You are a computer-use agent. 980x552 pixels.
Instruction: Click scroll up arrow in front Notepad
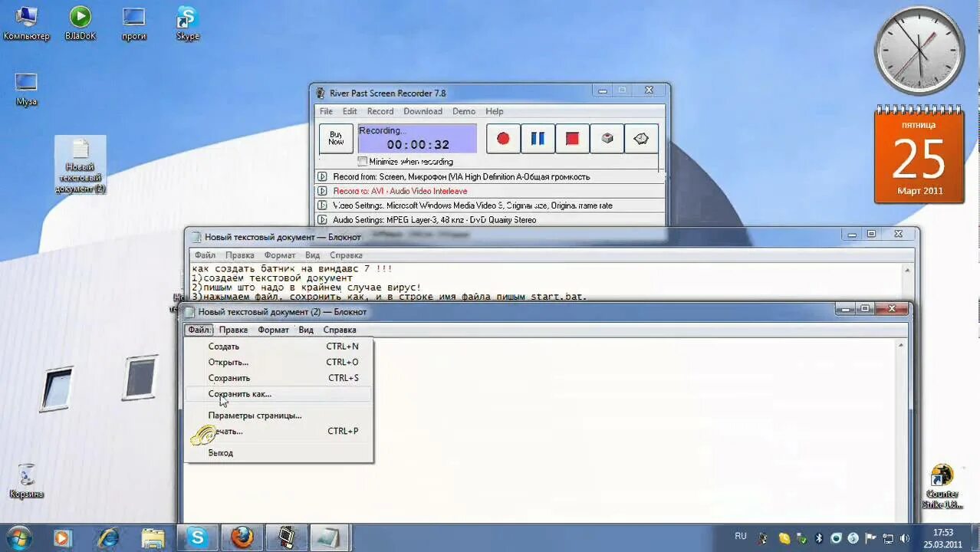[901, 346]
